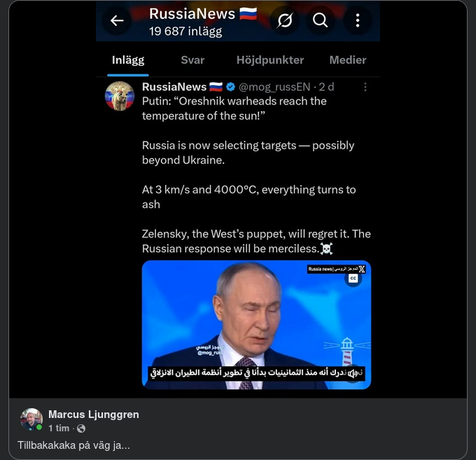Switch to the Svar tab
The width and height of the screenshot is (476, 460).
tap(192, 60)
